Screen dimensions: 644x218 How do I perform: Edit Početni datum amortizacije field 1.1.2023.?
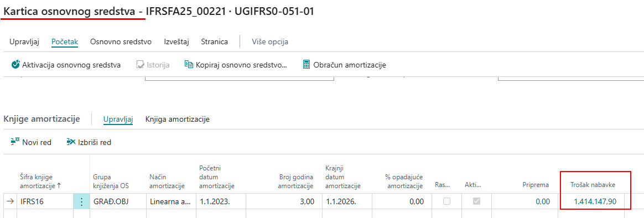tap(221, 201)
